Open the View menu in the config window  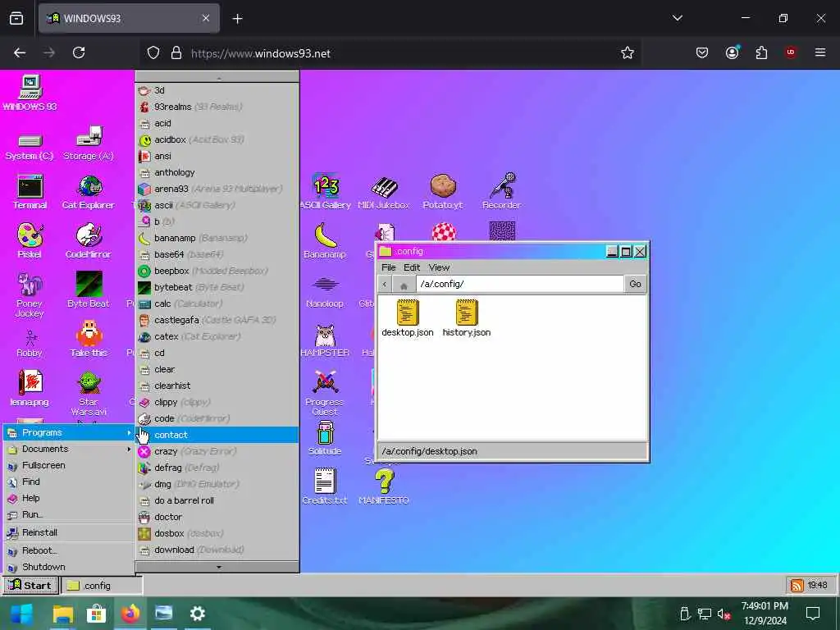pyautogui.click(x=439, y=267)
